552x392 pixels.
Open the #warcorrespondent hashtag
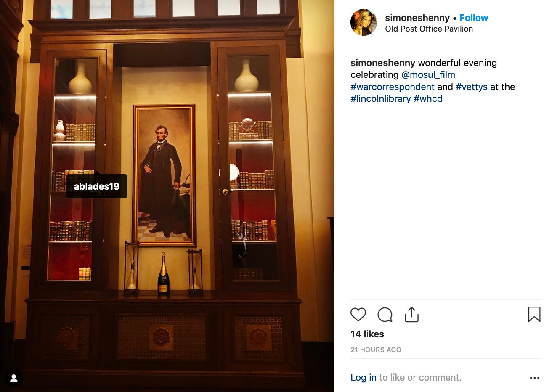(x=392, y=87)
